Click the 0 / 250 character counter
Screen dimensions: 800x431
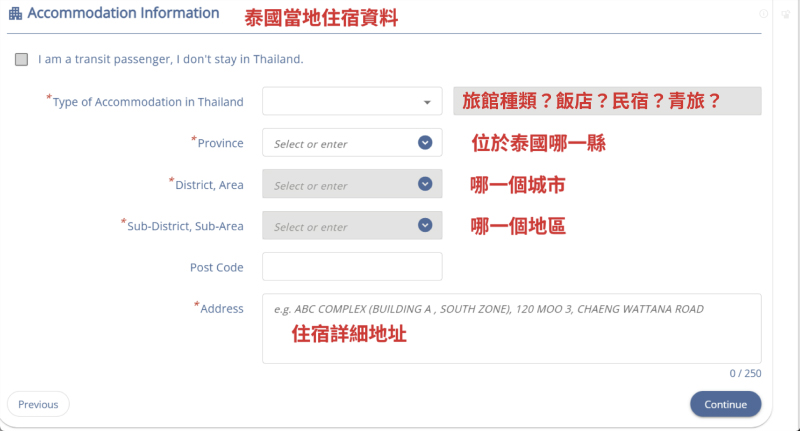(x=745, y=373)
